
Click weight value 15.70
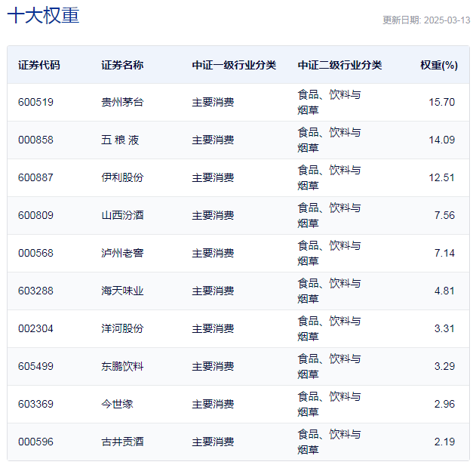pos(442,102)
